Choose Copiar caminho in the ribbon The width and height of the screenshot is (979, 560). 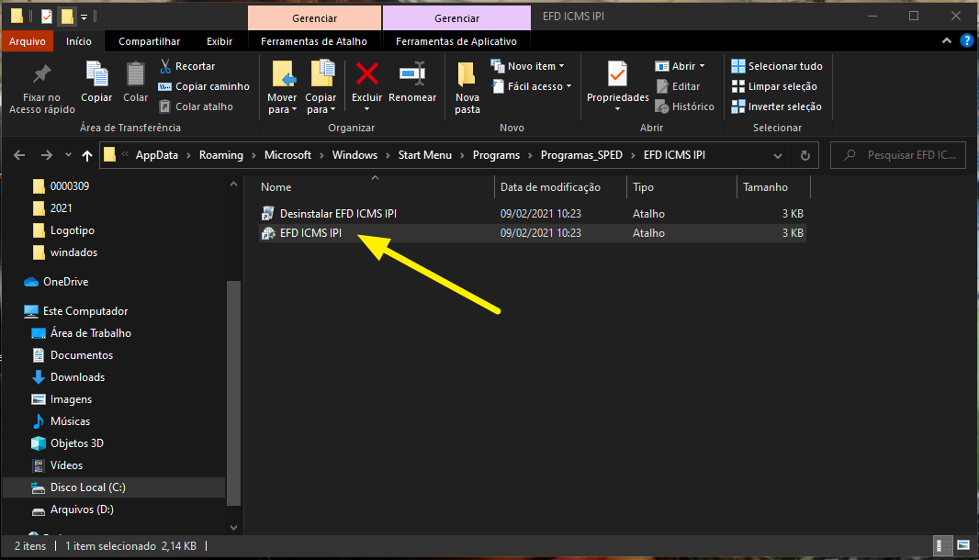pos(204,86)
